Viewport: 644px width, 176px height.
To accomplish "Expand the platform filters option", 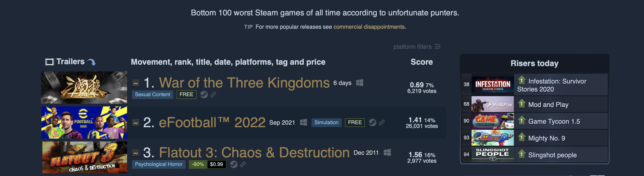I will (417, 47).
